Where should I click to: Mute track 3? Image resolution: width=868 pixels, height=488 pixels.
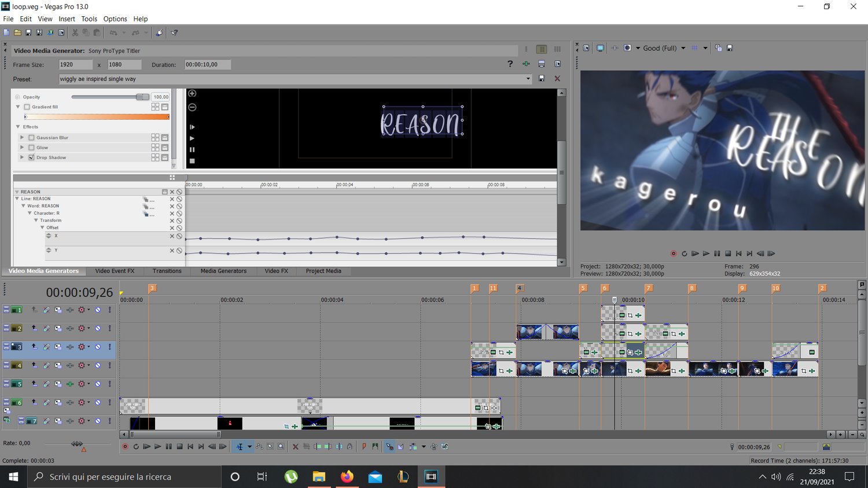pyautogui.click(x=98, y=347)
